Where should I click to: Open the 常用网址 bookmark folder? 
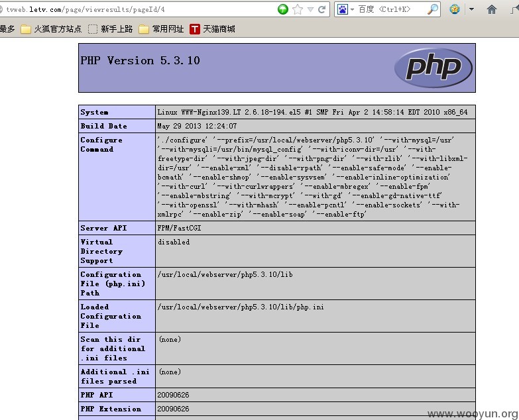[161, 29]
